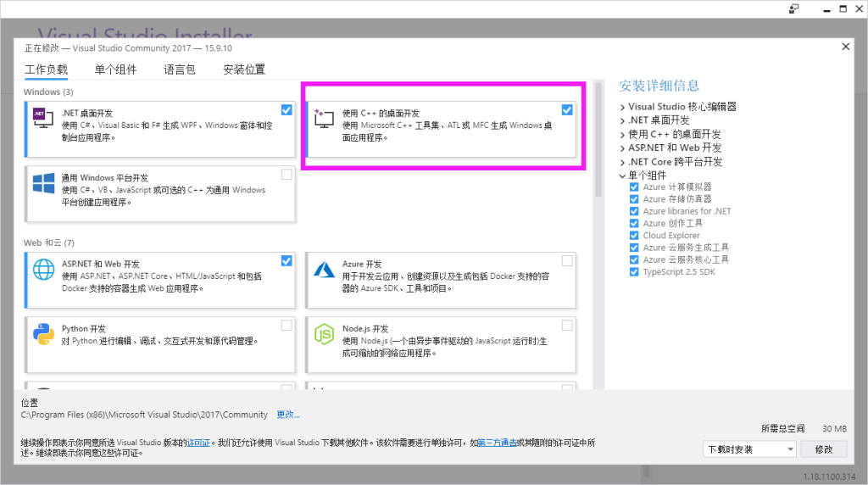Uncheck Azure 云服务核心工具 component
The height and width of the screenshot is (485, 868).
634,260
